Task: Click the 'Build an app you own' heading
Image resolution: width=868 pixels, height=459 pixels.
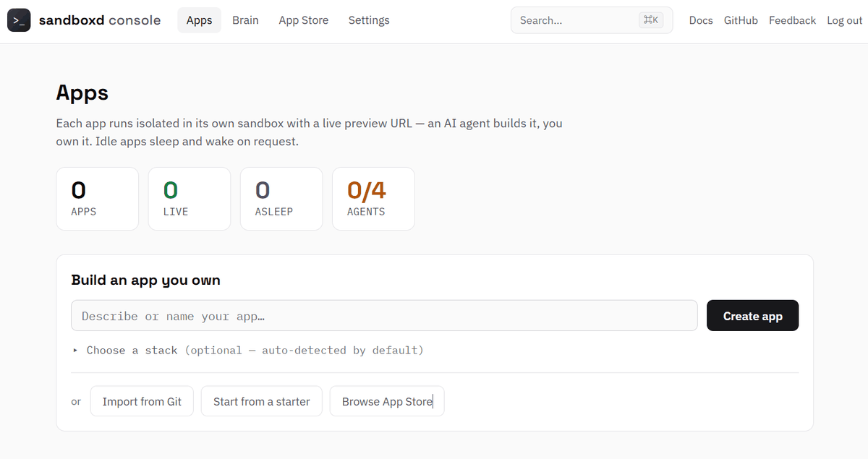Action: point(145,280)
